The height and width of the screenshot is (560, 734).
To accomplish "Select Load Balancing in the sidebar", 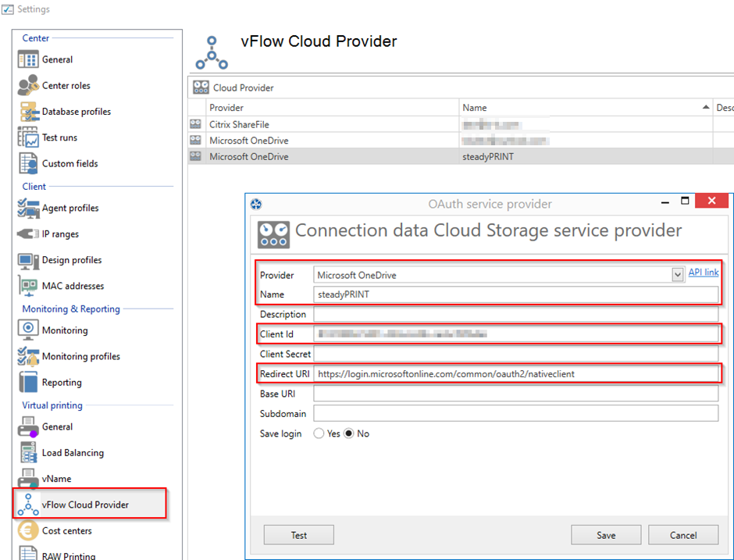I will point(73,453).
